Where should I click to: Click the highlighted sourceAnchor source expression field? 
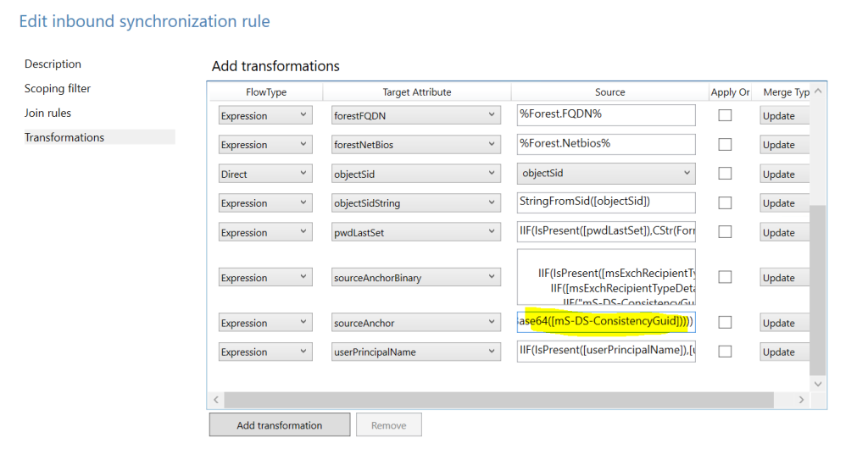coord(606,322)
